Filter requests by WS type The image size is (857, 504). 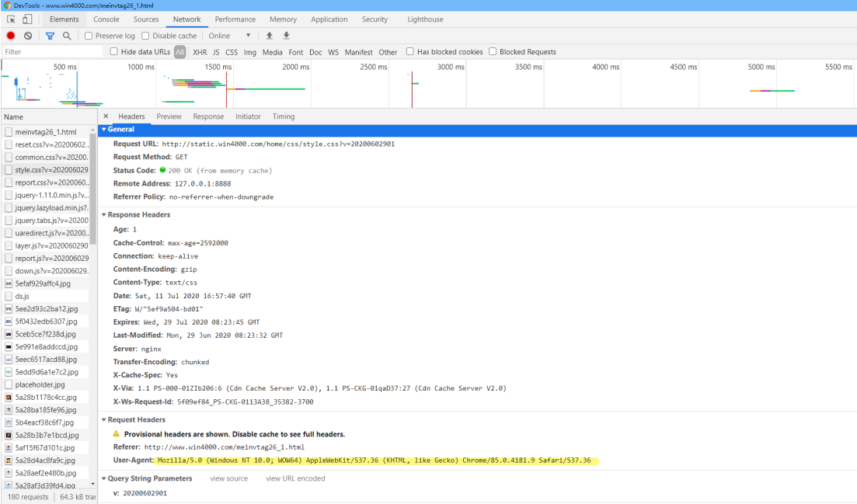[333, 52]
